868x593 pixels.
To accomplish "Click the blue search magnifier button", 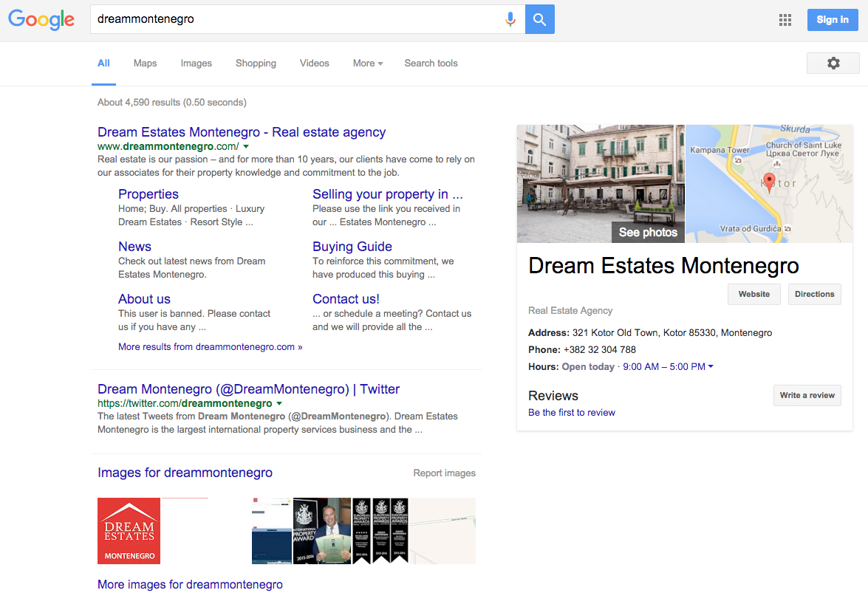I will [x=539, y=19].
